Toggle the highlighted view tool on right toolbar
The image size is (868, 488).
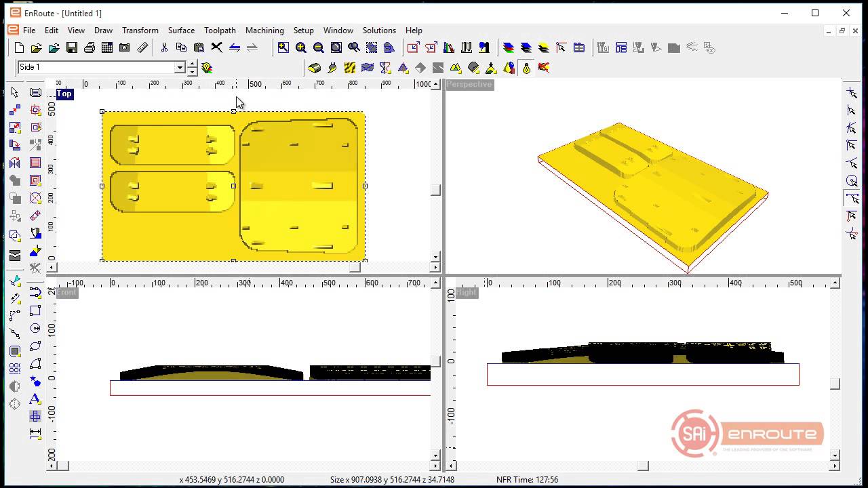click(x=852, y=198)
